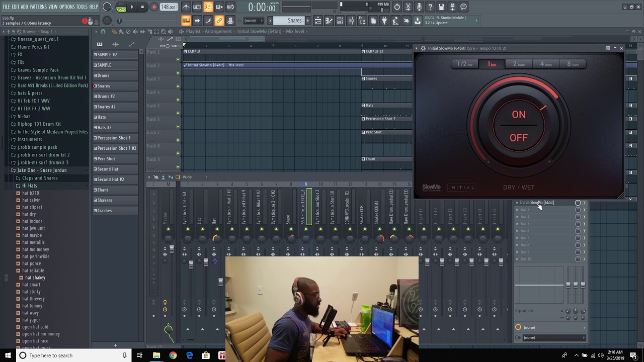
Task: Turn the SlowMo effect ON
Action: (519, 115)
